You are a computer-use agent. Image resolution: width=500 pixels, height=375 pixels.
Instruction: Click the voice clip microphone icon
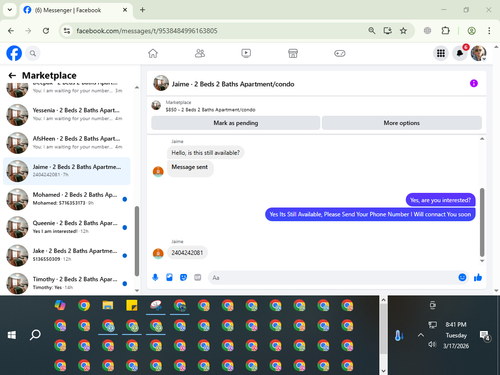[x=155, y=277]
